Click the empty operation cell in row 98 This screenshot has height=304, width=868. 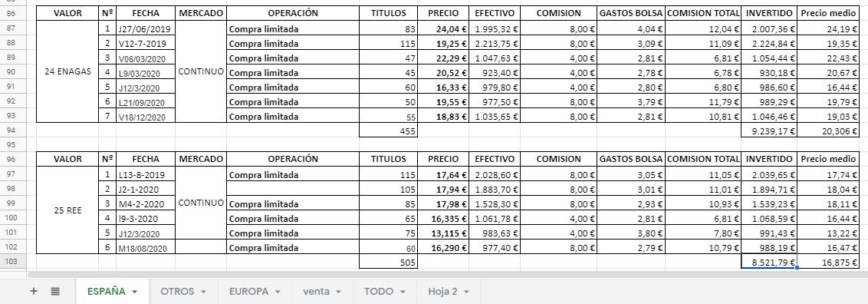click(x=292, y=189)
